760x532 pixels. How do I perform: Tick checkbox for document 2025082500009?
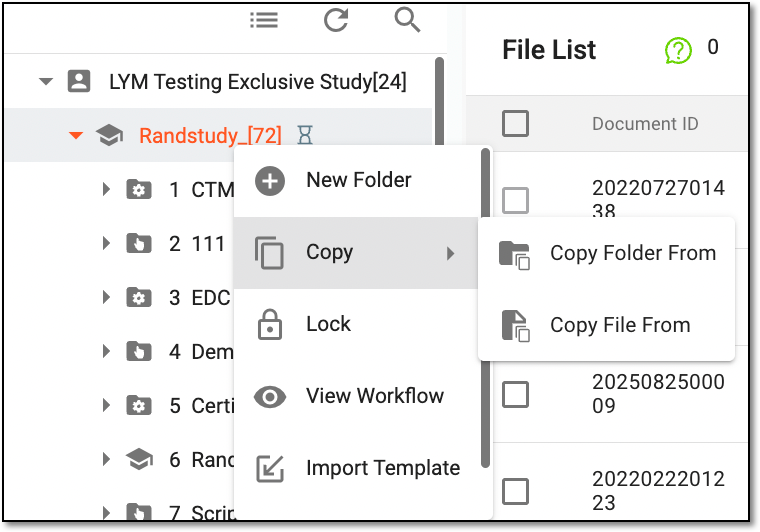click(x=515, y=394)
